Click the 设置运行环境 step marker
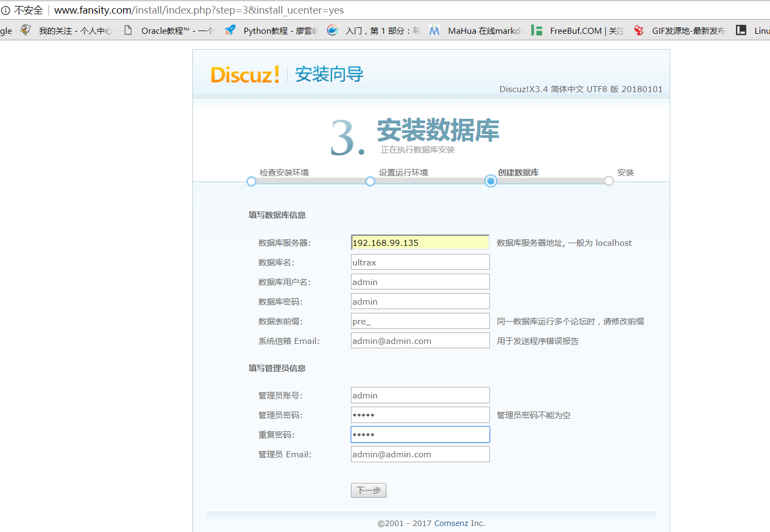The image size is (770, 532). coord(370,182)
